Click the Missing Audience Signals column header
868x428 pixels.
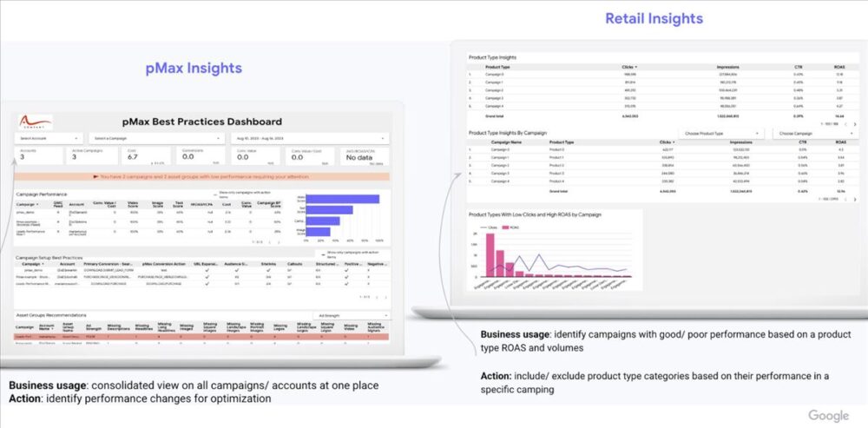click(x=374, y=326)
